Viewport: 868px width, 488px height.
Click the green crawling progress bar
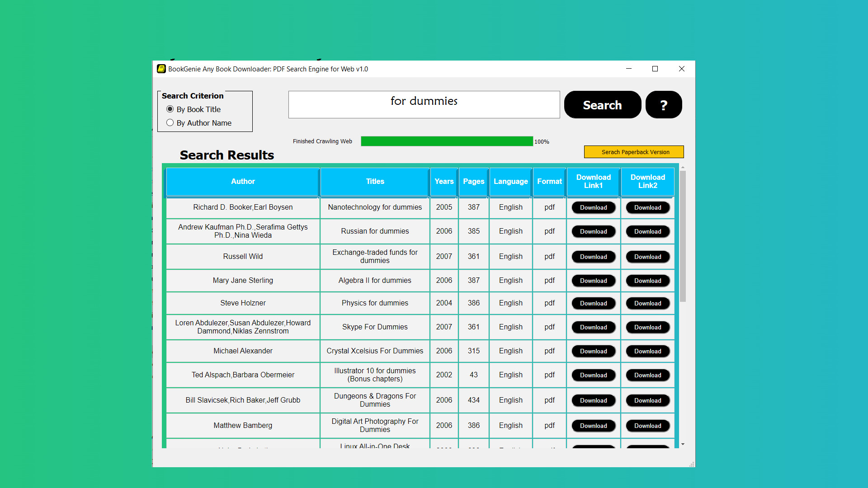click(x=446, y=141)
